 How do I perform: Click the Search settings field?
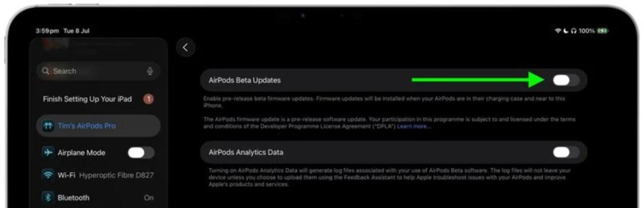pyautogui.click(x=98, y=71)
